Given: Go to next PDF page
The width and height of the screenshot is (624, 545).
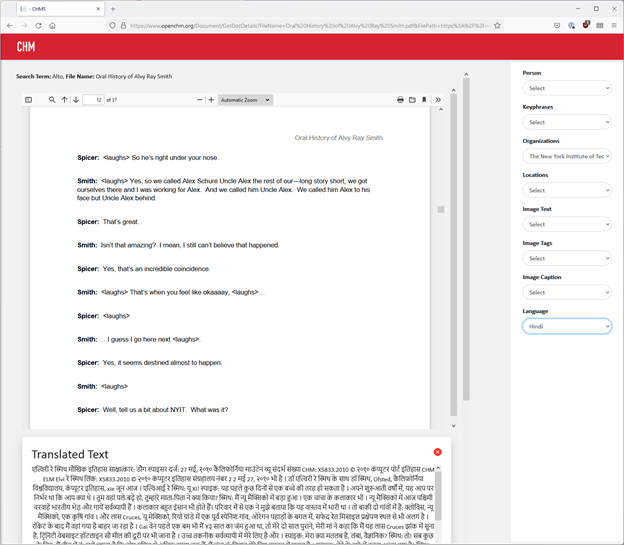Looking at the screenshot, I should [75, 100].
